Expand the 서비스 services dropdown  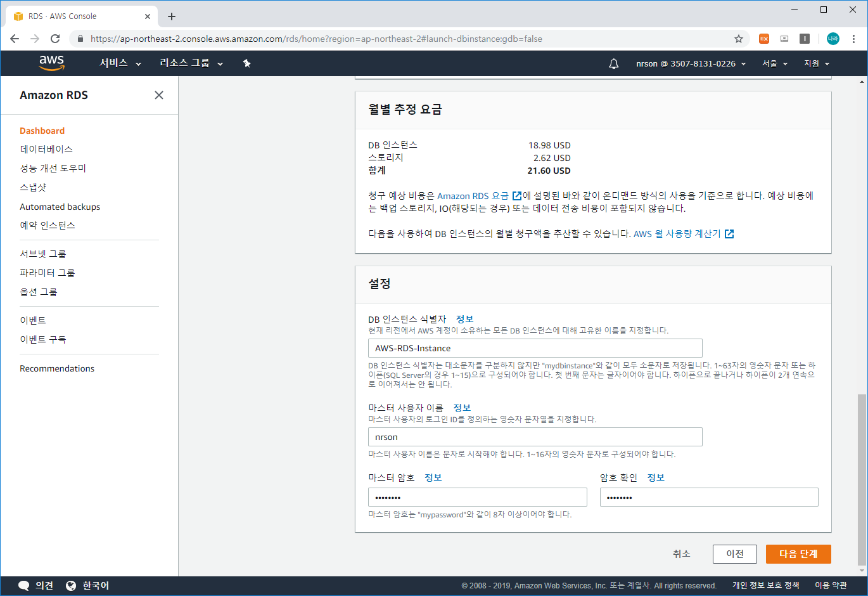[x=120, y=63]
